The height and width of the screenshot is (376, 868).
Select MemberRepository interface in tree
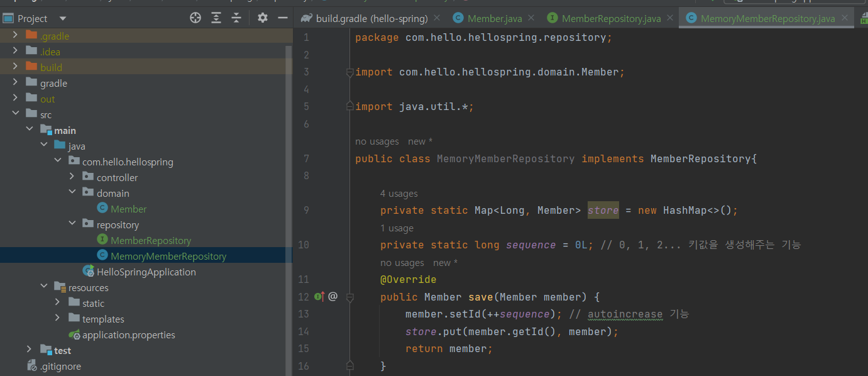pos(151,240)
